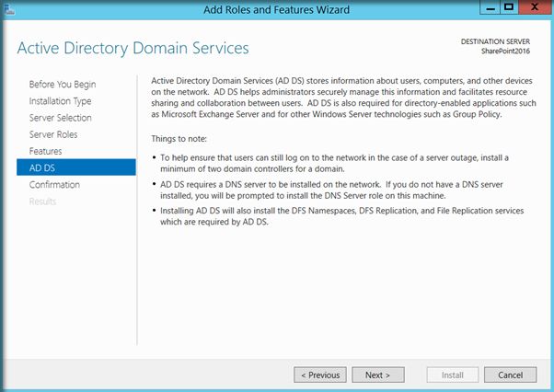Viewport: 554px width, 392px height.
Task: Click the Active Directory Domain Services heading
Action: pos(133,48)
